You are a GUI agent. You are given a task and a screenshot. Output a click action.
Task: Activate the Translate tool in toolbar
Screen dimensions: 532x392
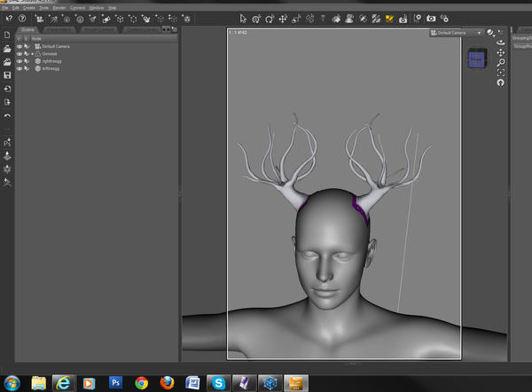(283, 18)
